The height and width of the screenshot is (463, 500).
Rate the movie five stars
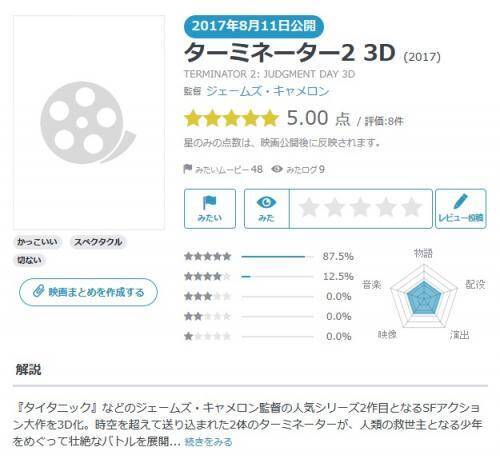(x=412, y=207)
